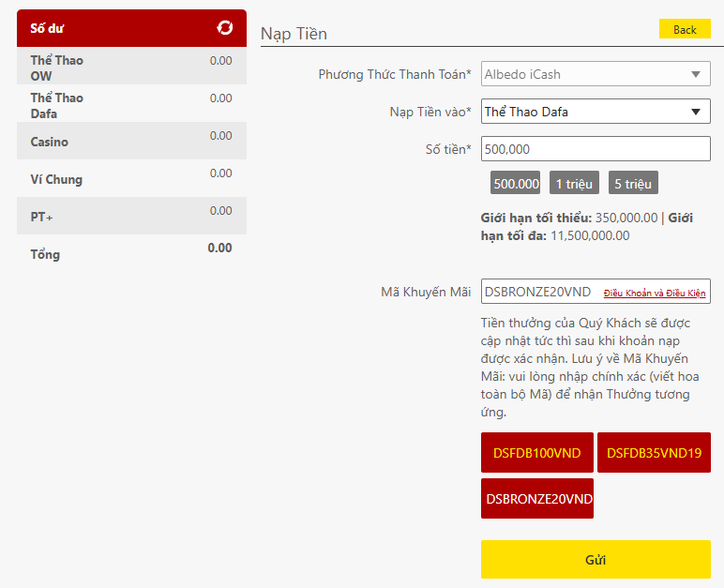This screenshot has height=588, width=724.
Task: Select DSFDB100VND promo code button
Action: pyautogui.click(x=536, y=453)
